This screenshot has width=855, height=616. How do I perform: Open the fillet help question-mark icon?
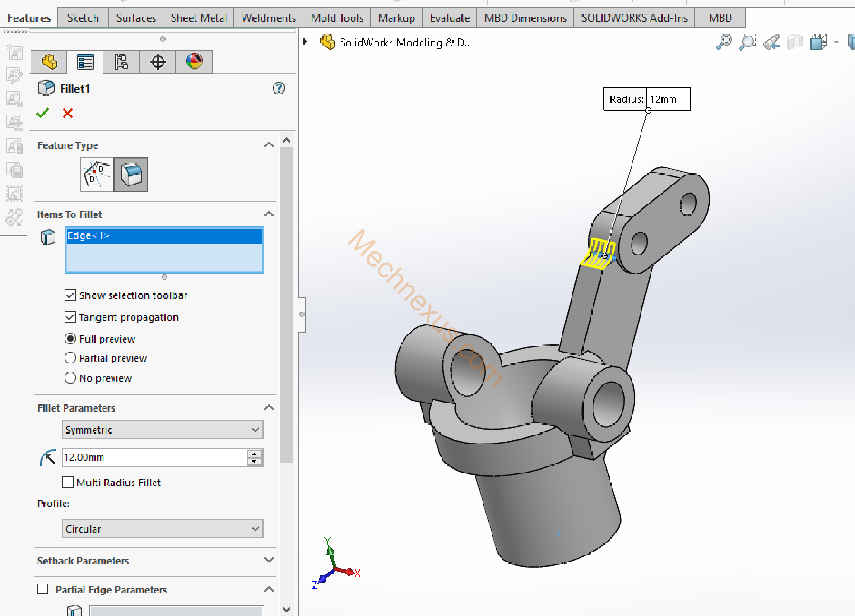[279, 89]
